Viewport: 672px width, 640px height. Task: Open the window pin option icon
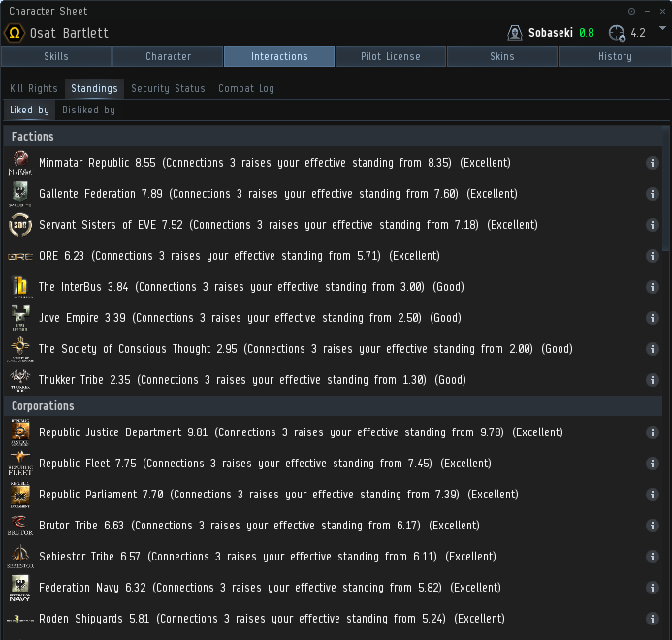click(631, 11)
